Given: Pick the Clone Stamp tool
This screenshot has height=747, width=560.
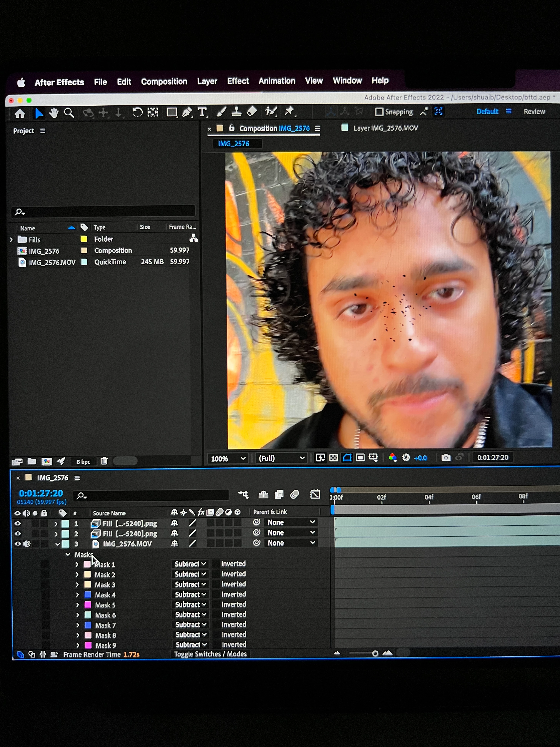Looking at the screenshot, I should (x=236, y=112).
